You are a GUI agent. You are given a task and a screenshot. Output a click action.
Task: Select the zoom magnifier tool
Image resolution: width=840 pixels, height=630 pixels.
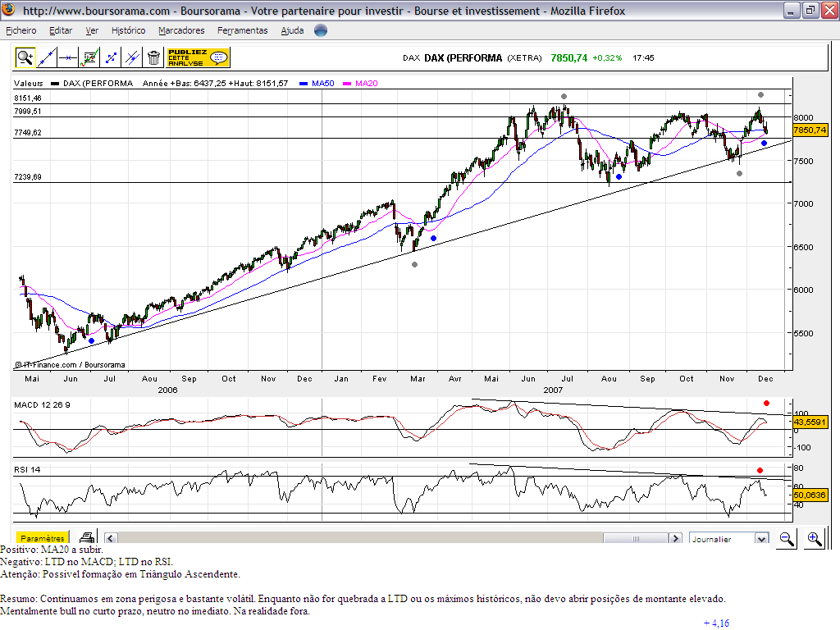[x=25, y=57]
